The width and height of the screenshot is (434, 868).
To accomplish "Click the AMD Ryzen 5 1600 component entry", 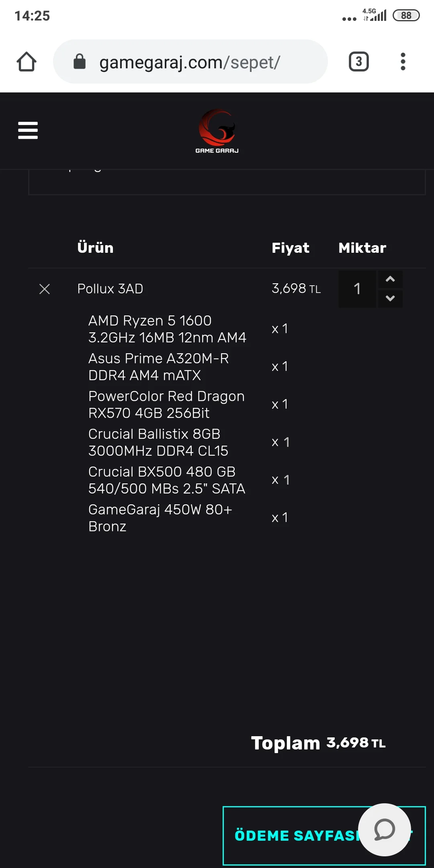I will tap(168, 329).
